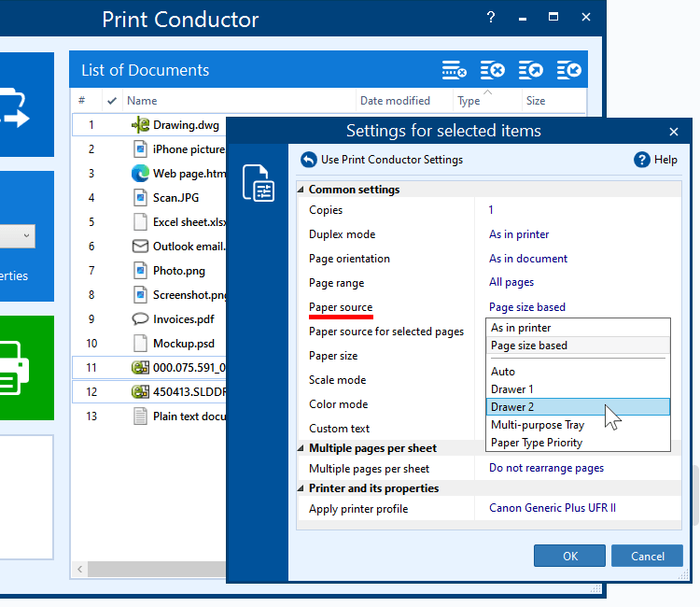
Task: Click the Excel sheet.xlsx file icon
Action: 140,222
